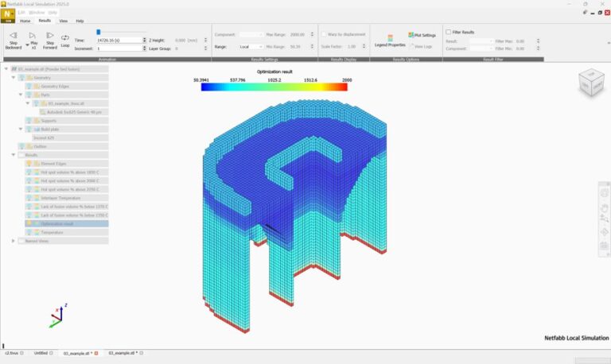The width and height of the screenshot is (611, 364).
Task: Toggle visibility bulb for Supports
Action: (x=29, y=121)
